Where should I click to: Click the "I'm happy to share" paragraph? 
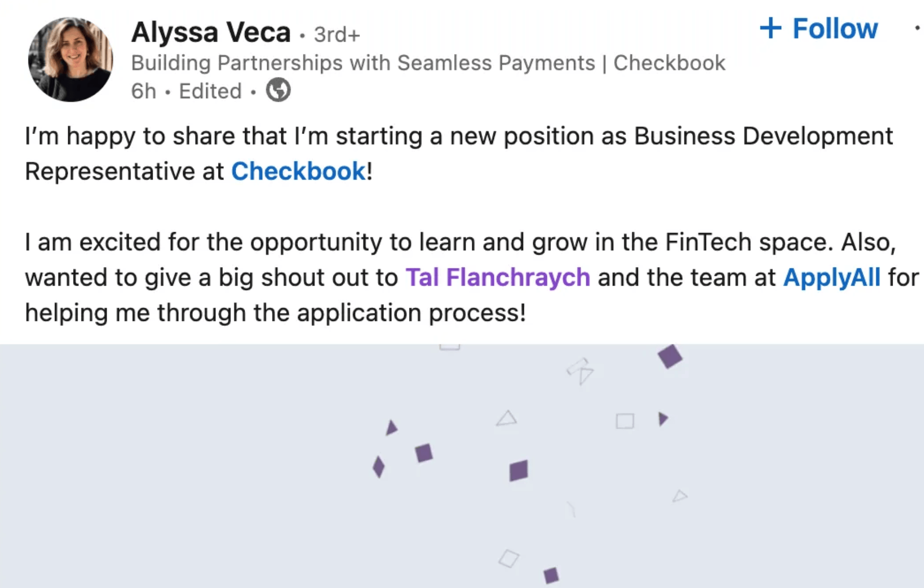click(x=459, y=136)
